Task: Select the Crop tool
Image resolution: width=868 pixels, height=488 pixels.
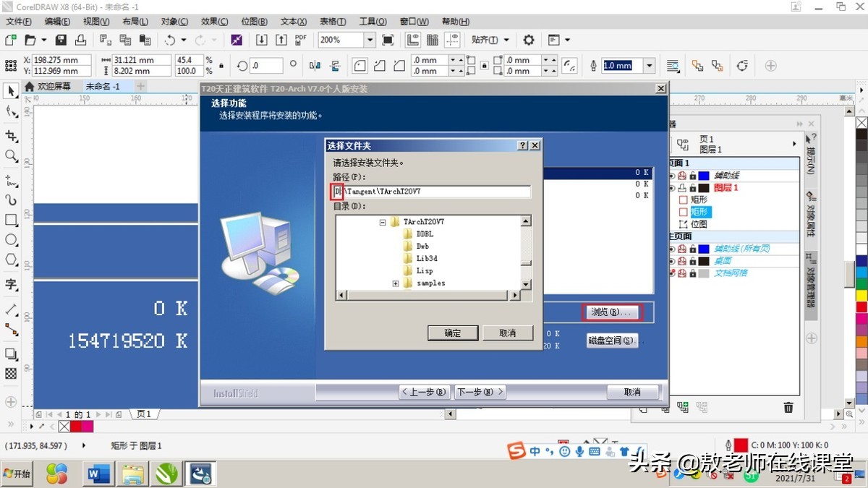Action: coord(9,135)
